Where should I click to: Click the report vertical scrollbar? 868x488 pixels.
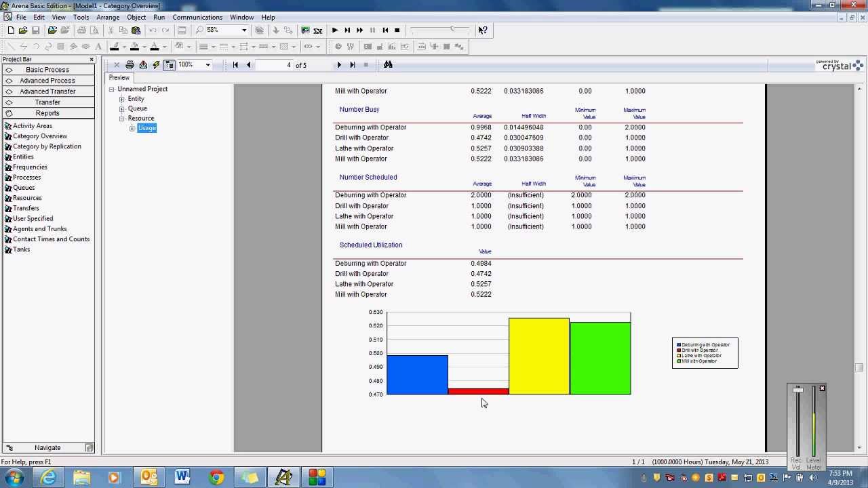[859, 268]
